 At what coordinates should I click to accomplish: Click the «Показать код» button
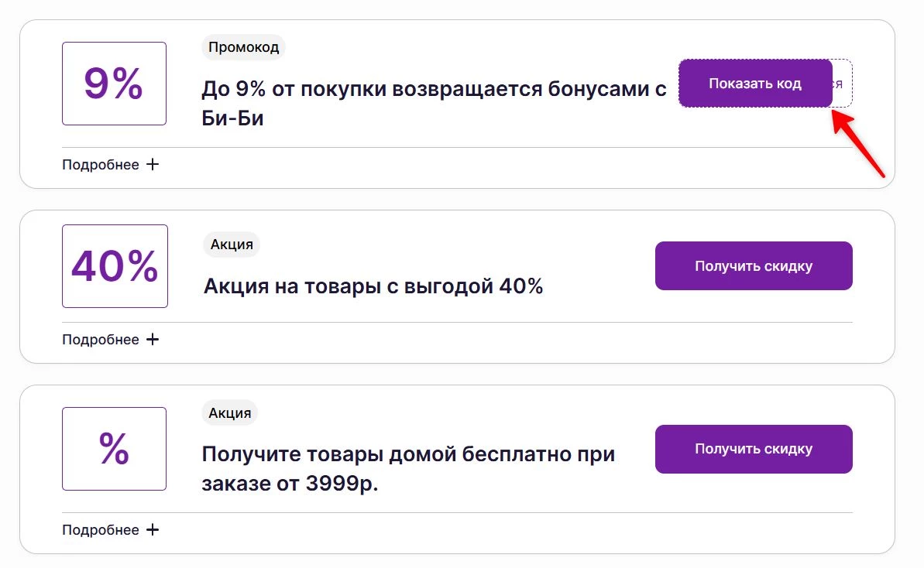click(x=755, y=83)
